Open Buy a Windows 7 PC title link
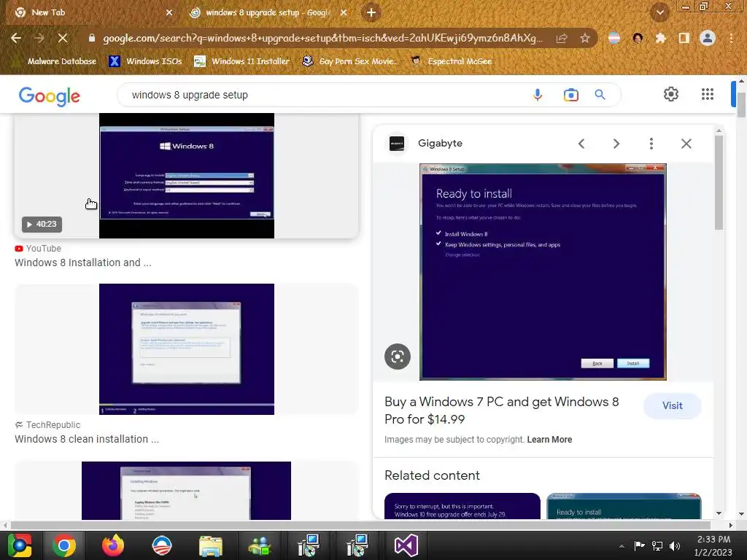Viewport: 747px width, 560px height. pos(501,410)
